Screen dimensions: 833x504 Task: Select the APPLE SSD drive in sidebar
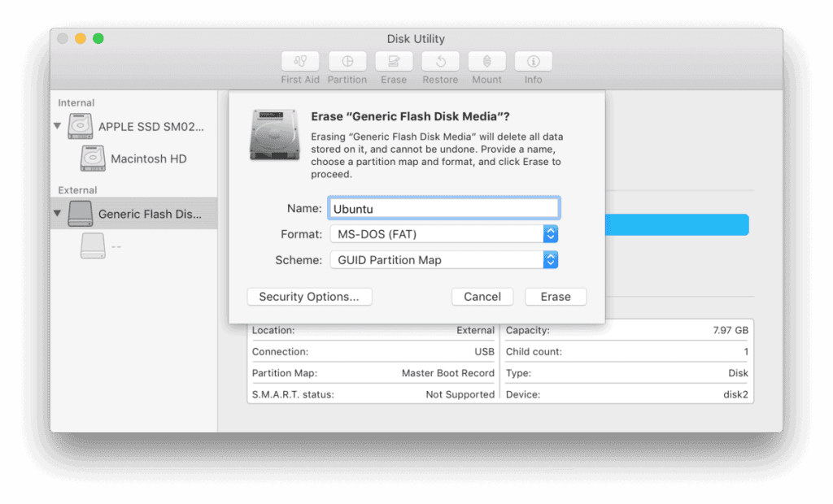click(x=150, y=127)
